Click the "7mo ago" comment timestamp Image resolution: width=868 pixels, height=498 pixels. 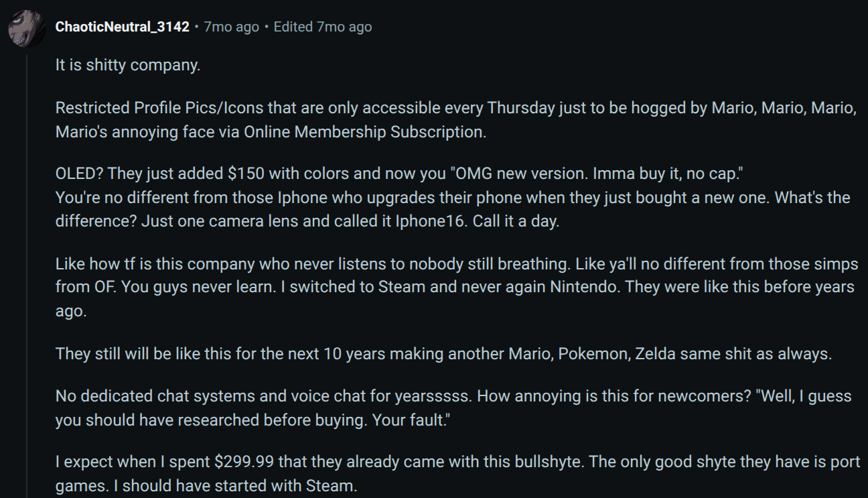[231, 27]
